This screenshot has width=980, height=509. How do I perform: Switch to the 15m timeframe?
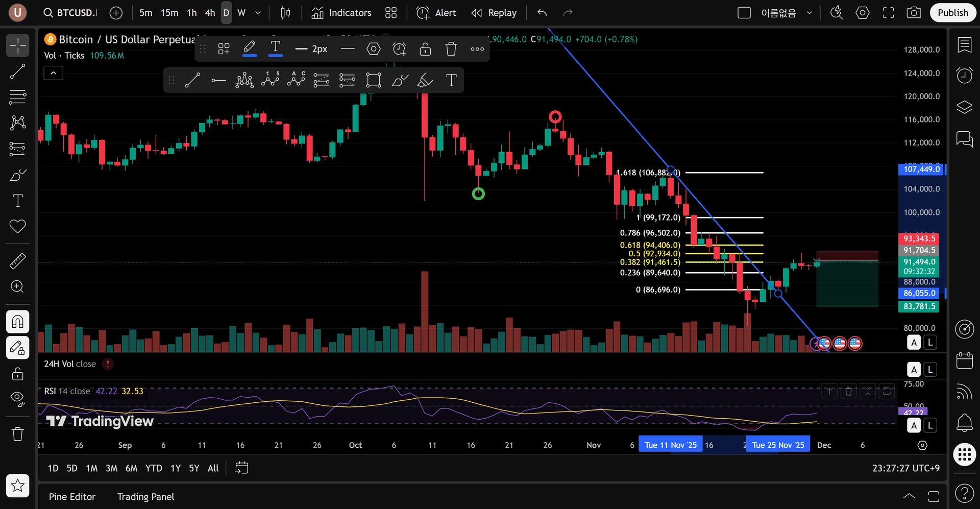point(169,13)
